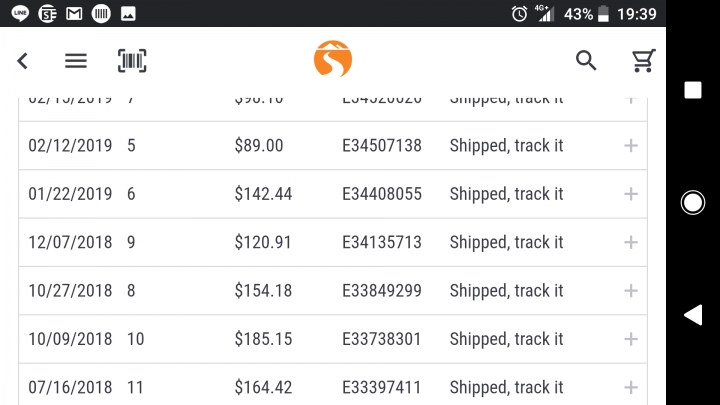Viewport: 720px width, 405px height.
Task: Open the shopping cart
Action: [x=643, y=60]
